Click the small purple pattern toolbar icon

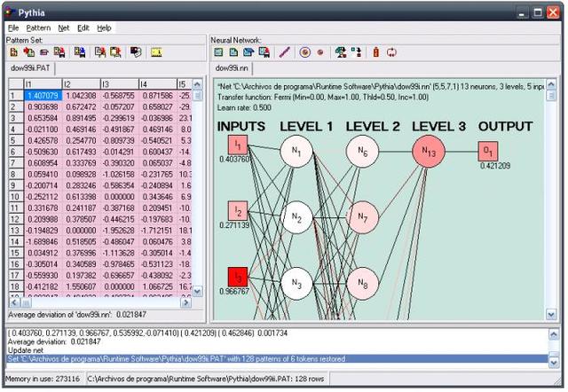[x=44, y=53]
